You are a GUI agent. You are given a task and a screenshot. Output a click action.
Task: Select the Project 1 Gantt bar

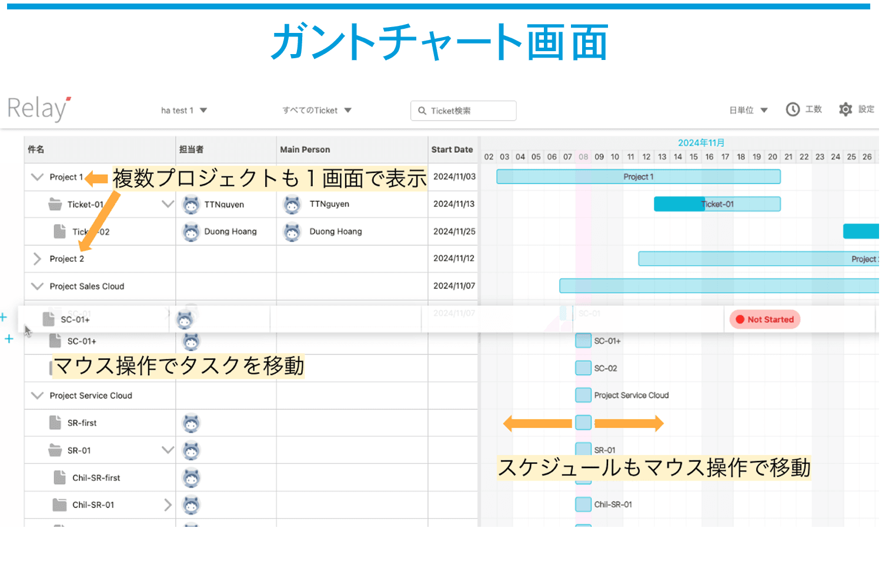tap(638, 177)
